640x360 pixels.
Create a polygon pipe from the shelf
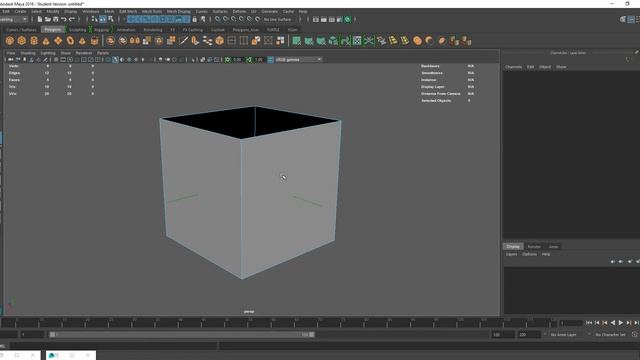[94, 41]
